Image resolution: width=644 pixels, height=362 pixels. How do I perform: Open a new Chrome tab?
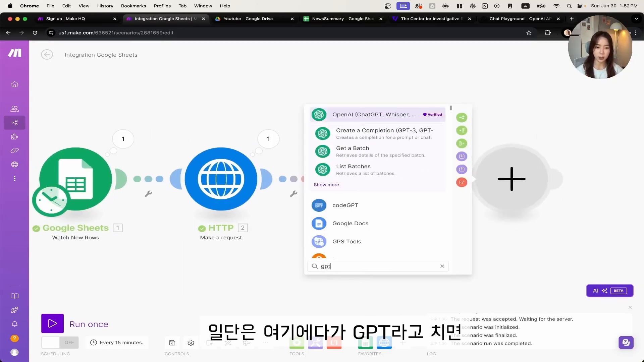(572, 19)
